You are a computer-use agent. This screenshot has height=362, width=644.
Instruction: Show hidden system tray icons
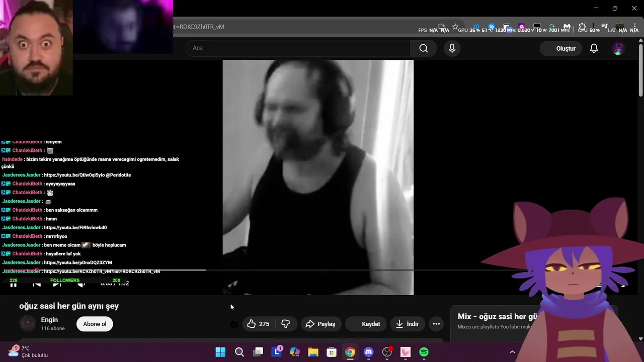pos(512,352)
